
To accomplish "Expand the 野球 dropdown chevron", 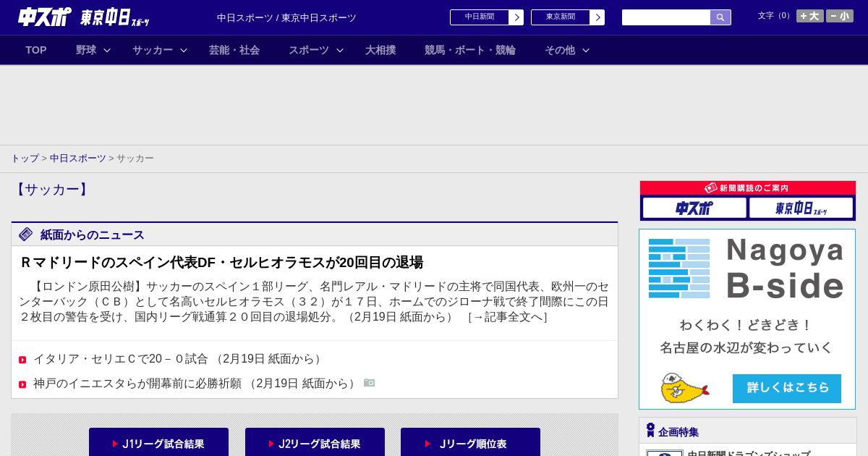I will [107, 50].
